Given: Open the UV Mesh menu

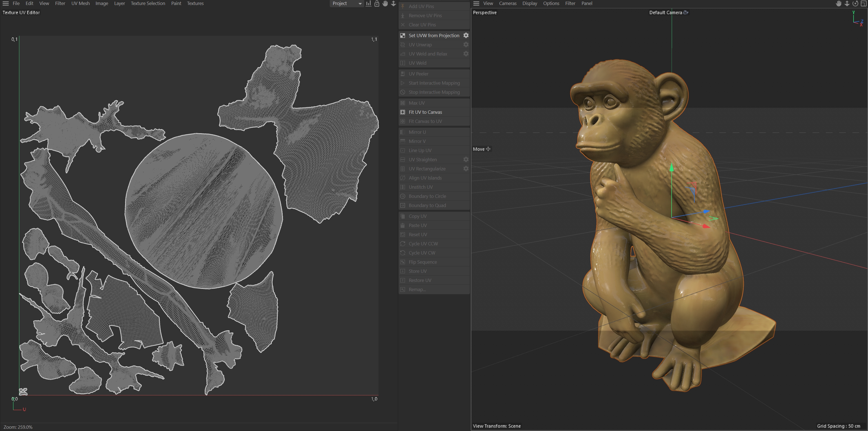Looking at the screenshot, I should pyautogui.click(x=80, y=3).
